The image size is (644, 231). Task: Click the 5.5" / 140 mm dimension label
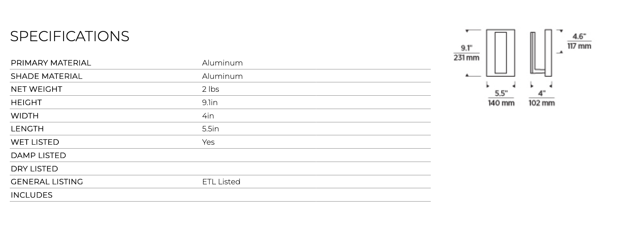[x=501, y=98]
